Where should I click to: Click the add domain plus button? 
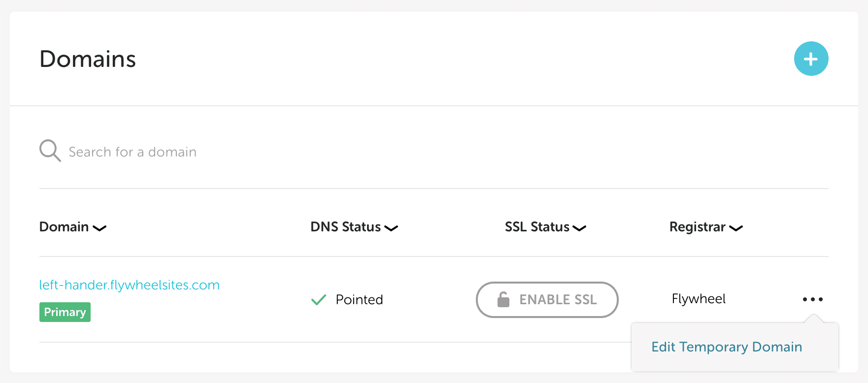point(811,59)
